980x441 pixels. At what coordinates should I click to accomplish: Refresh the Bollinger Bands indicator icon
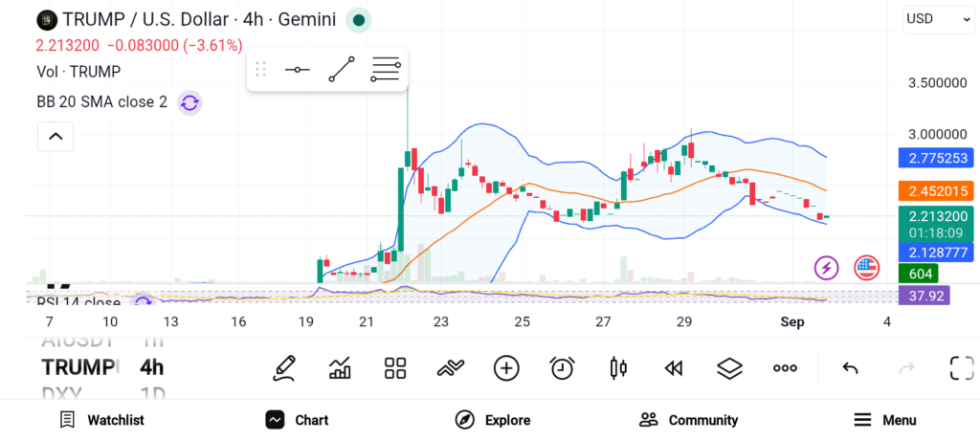189,102
